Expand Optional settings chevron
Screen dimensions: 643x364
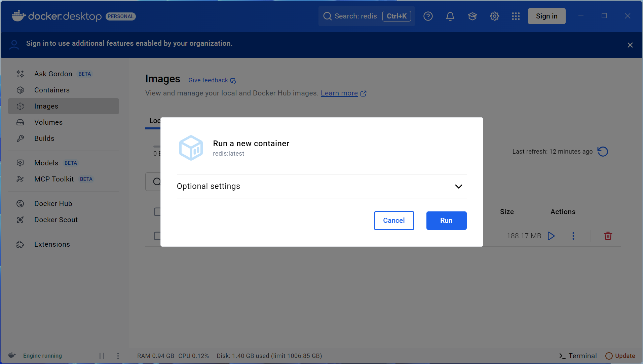(458, 187)
